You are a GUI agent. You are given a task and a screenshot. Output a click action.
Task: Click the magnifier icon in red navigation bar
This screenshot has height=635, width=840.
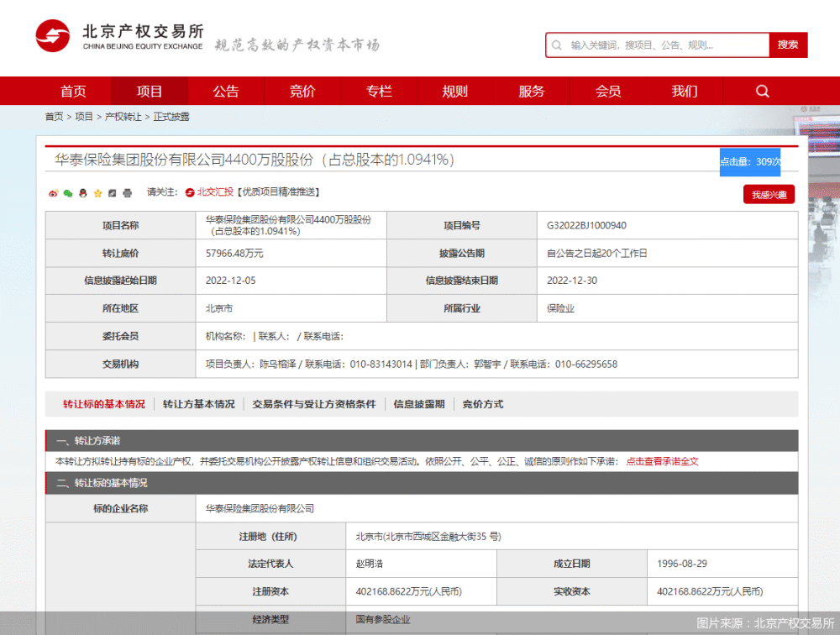click(x=762, y=91)
